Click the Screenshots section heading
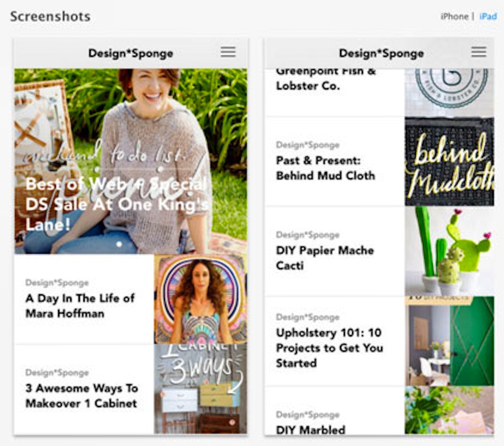Viewport: 504px width, 446px height. coord(51,16)
